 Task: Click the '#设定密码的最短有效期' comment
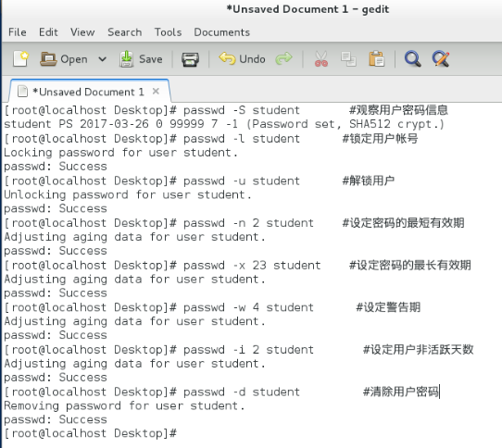pyautogui.click(x=404, y=223)
